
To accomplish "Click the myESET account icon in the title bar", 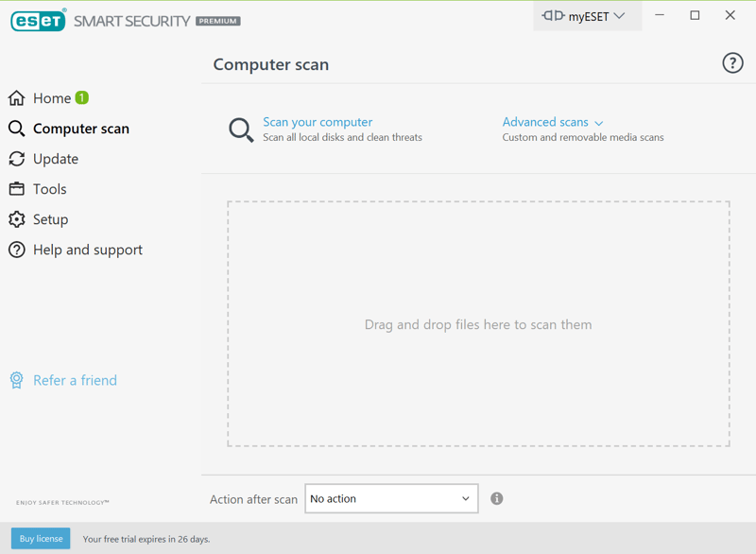I will [x=553, y=16].
